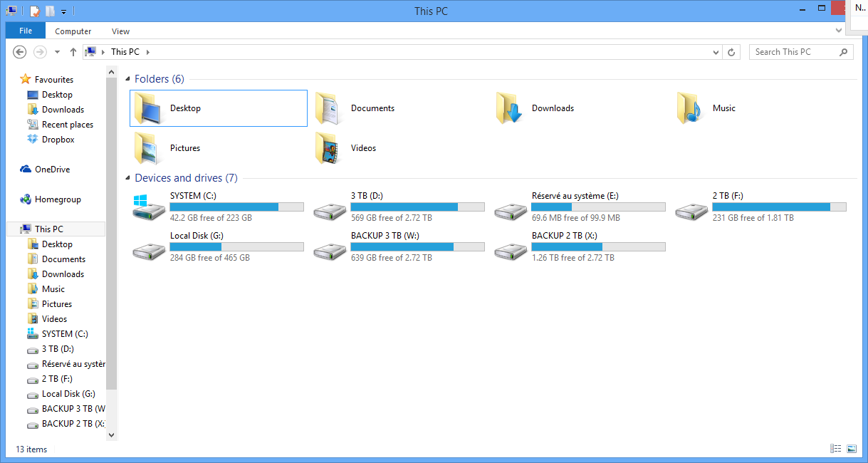Select the Downloads folder icon in Folders
Image resolution: width=868 pixels, height=463 pixels.
(x=510, y=108)
